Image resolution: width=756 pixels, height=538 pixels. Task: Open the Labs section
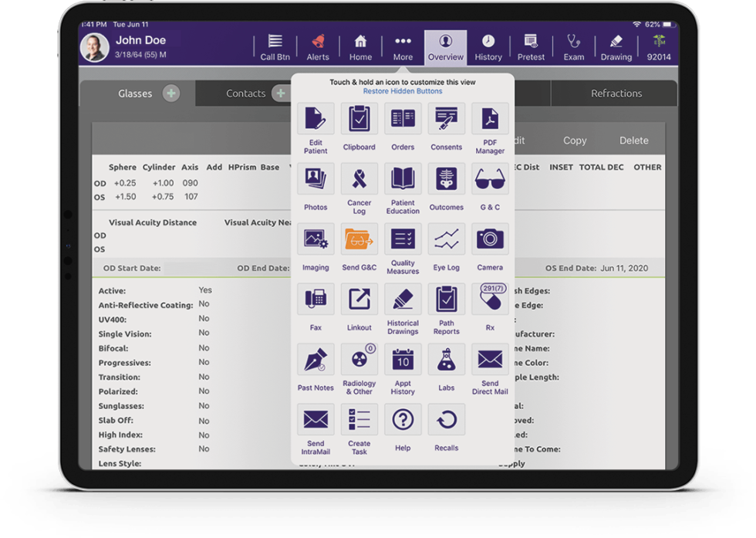point(446,360)
